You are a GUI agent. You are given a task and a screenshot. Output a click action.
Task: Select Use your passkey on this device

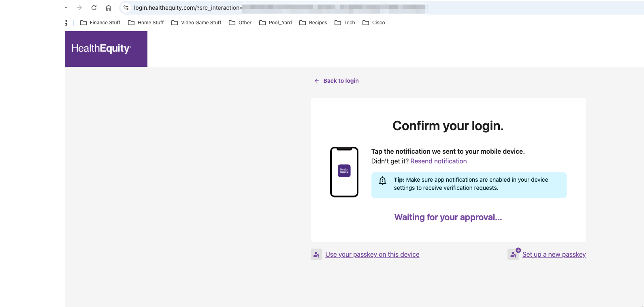372,255
